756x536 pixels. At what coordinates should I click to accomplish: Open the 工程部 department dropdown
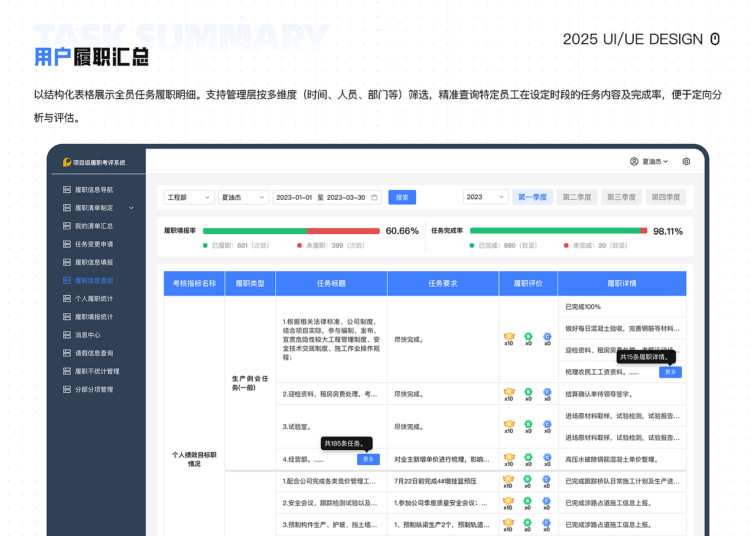click(189, 197)
